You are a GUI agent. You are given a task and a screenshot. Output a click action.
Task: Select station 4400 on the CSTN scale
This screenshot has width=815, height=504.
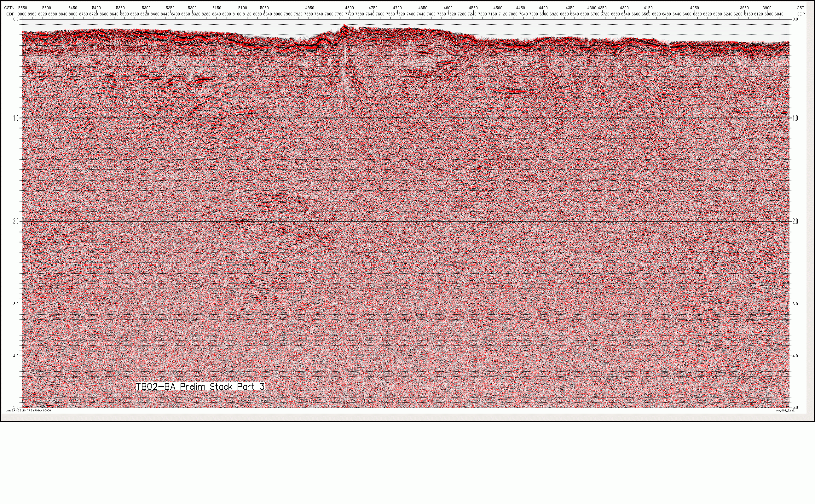[x=543, y=8]
